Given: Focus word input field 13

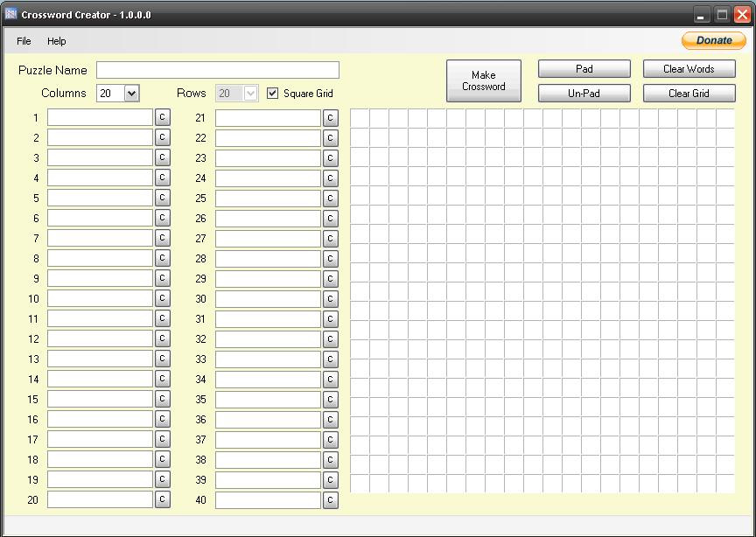Looking at the screenshot, I should (x=101, y=359).
